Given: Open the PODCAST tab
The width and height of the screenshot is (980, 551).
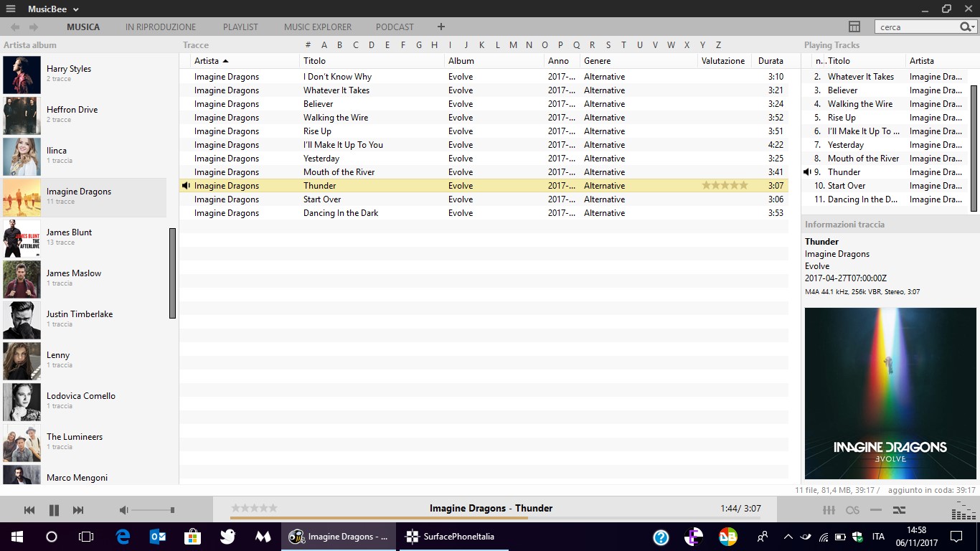Looking at the screenshot, I should tap(395, 27).
